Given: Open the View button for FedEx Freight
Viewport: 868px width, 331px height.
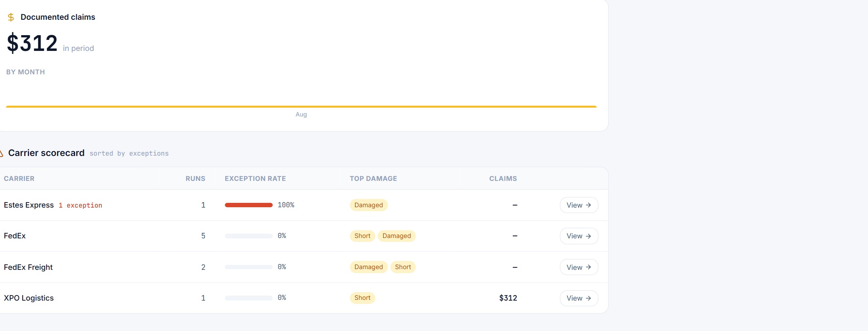Looking at the screenshot, I should coord(579,267).
